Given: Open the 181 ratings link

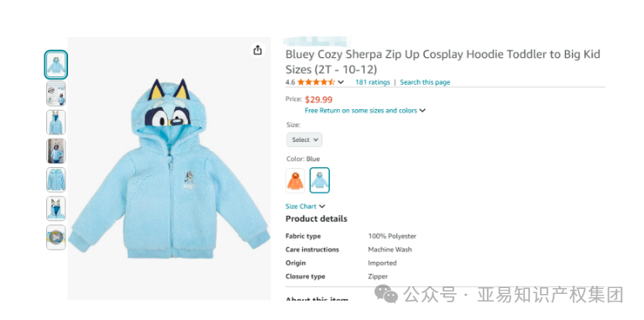Looking at the screenshot, I should (373, 82).
